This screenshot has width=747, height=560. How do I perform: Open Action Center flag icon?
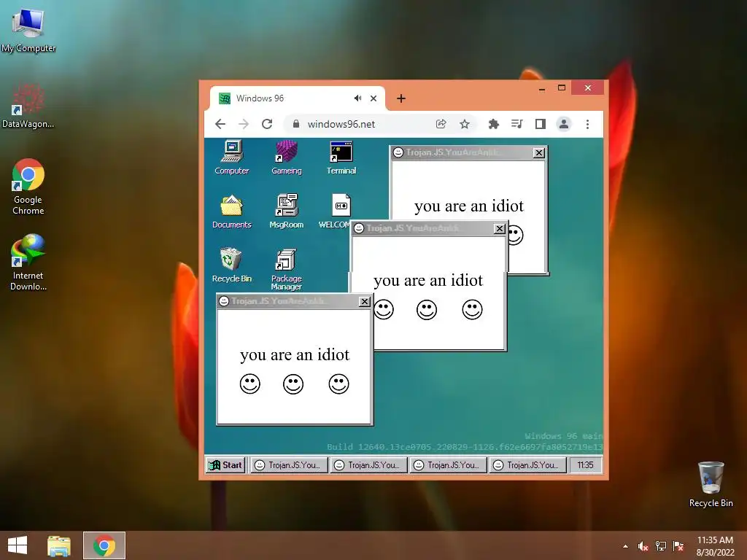pos(678,546)
